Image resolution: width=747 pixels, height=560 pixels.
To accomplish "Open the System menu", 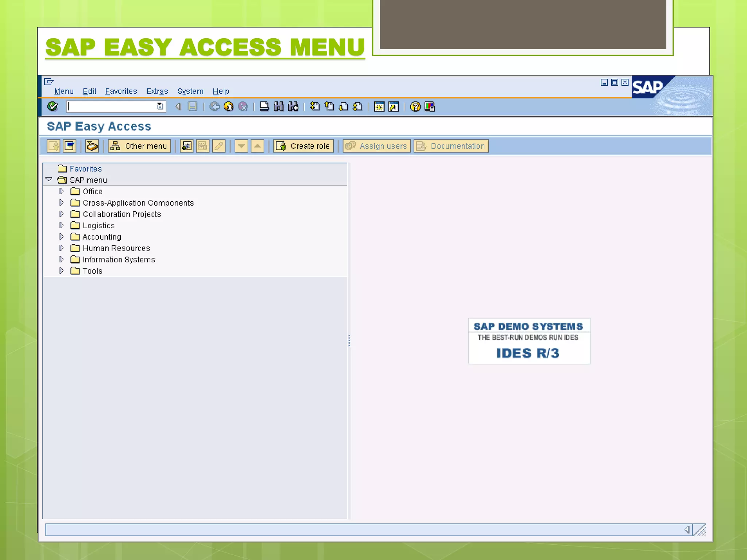I will coord(190,91).
